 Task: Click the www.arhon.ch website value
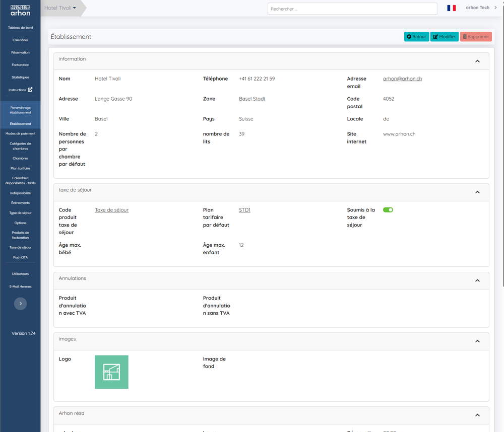399,134
